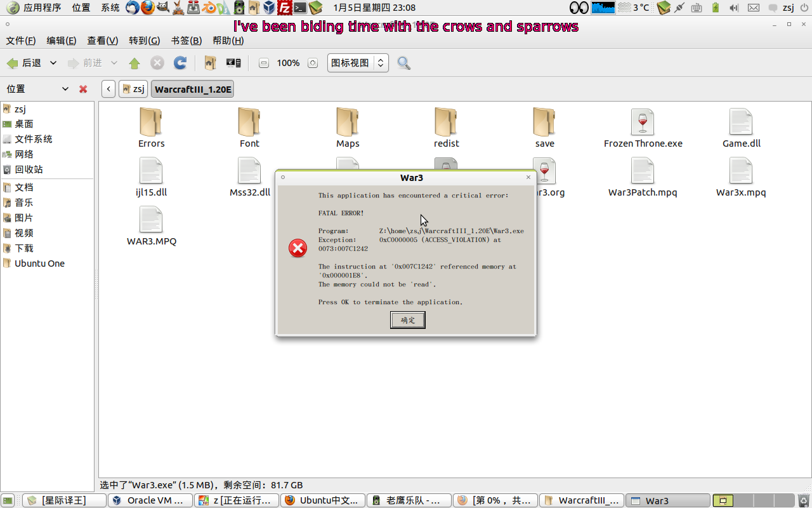The height and width of the screenshot is (508, 812).
Task: Select the Game.dll file
Action: tap(741, 128)
